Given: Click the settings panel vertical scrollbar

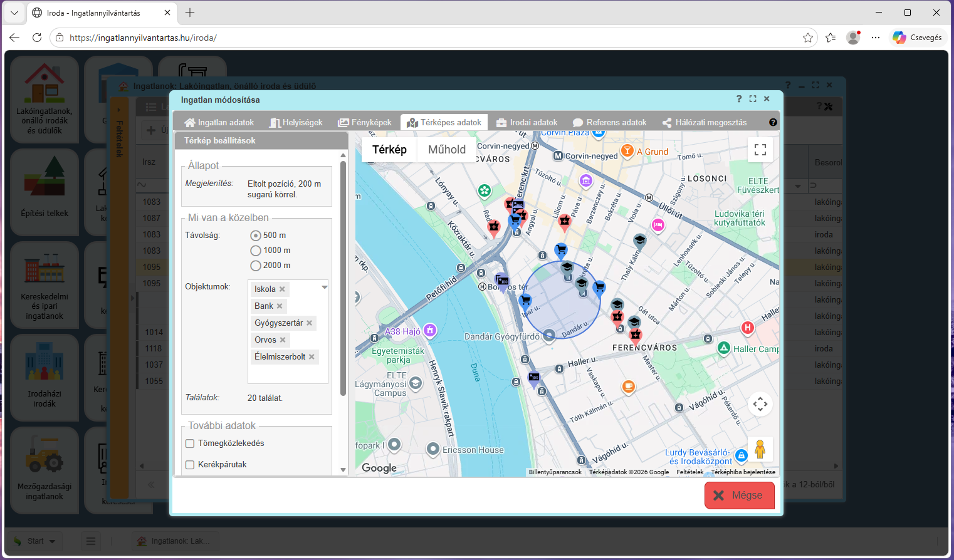Looking at the screenshot, I should [343, 279].
